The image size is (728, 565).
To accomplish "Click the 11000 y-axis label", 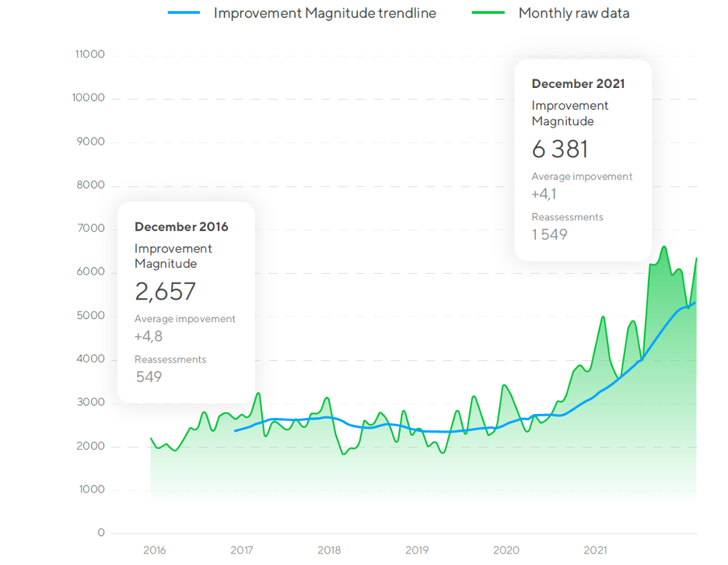I will point(89,54).
